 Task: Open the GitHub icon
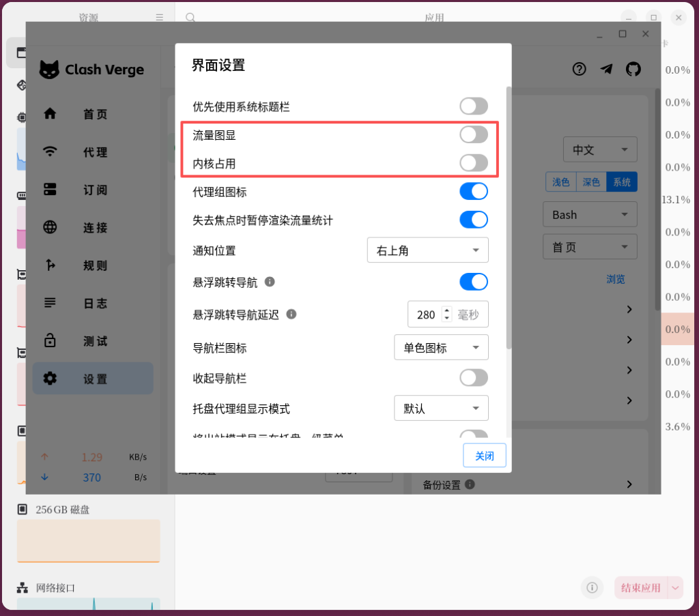(x=633, y=69)
